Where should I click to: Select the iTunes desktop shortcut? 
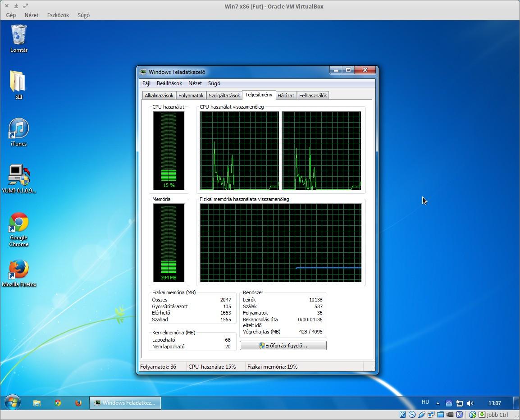(18, 132)
